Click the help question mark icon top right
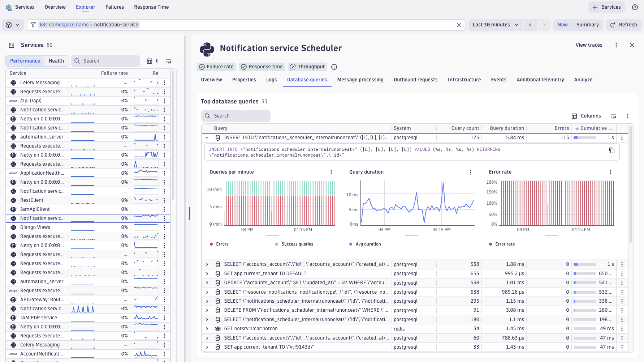Viewport: 644px width, 362px height. (x=635, y=7)
